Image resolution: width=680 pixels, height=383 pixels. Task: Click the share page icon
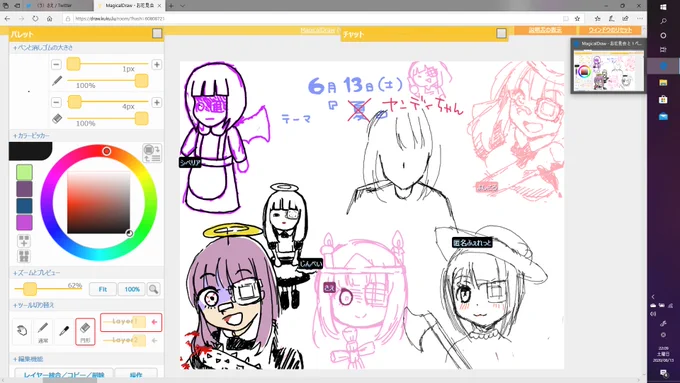coord(625,19)
